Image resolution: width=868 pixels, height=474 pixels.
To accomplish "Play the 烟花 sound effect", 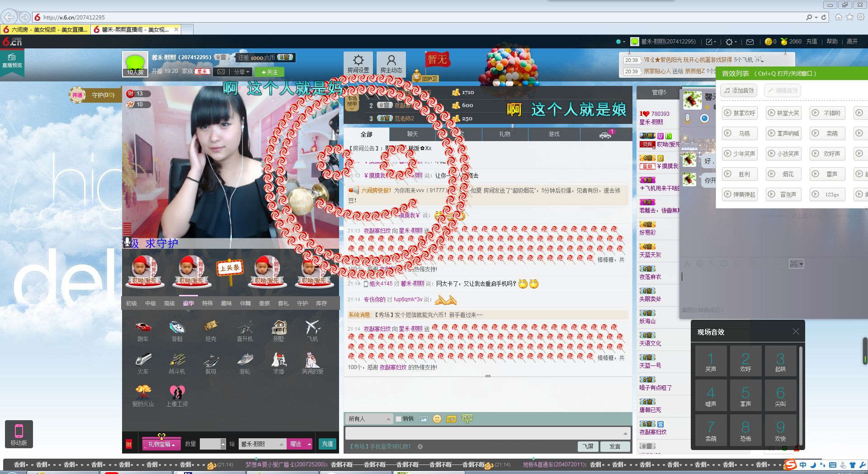I will 783,174.
